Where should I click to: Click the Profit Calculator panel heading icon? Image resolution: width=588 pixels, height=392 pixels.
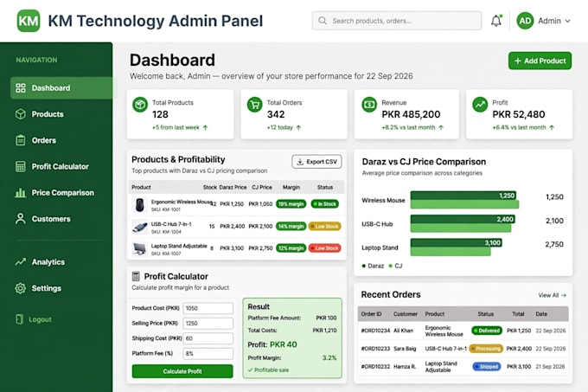click(136, 276)
